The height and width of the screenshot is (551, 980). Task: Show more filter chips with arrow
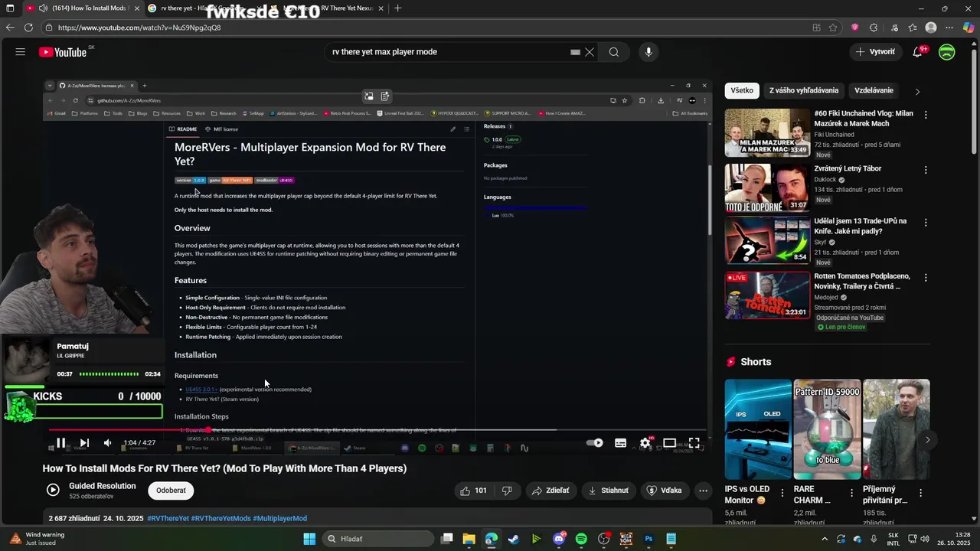(x=917, y=91)
